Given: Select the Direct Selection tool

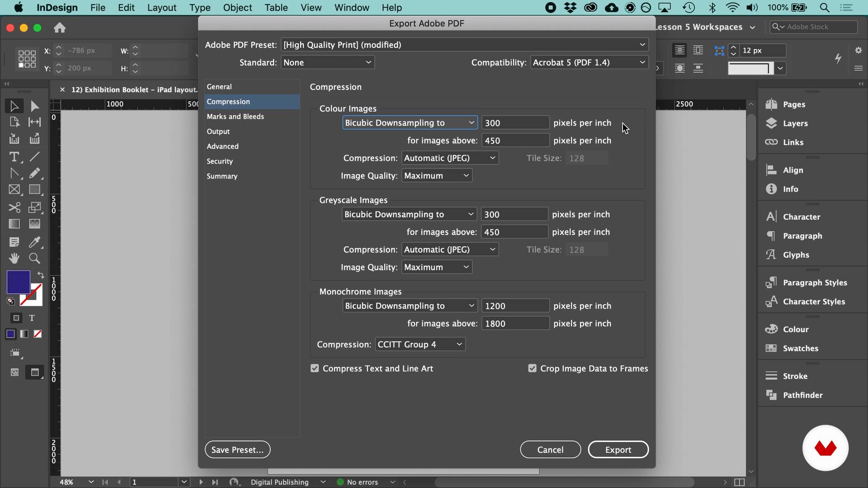Looking at the screenshot, I should [35, 106].
